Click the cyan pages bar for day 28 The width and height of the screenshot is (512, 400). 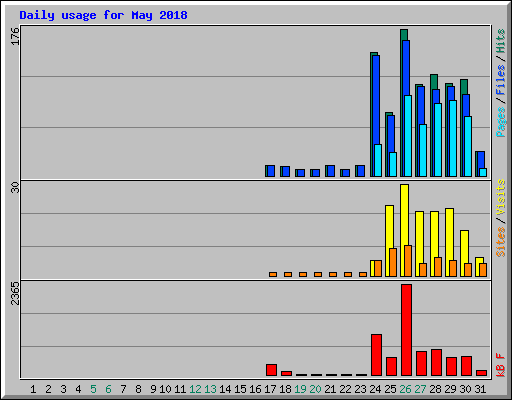coord(438,140)
